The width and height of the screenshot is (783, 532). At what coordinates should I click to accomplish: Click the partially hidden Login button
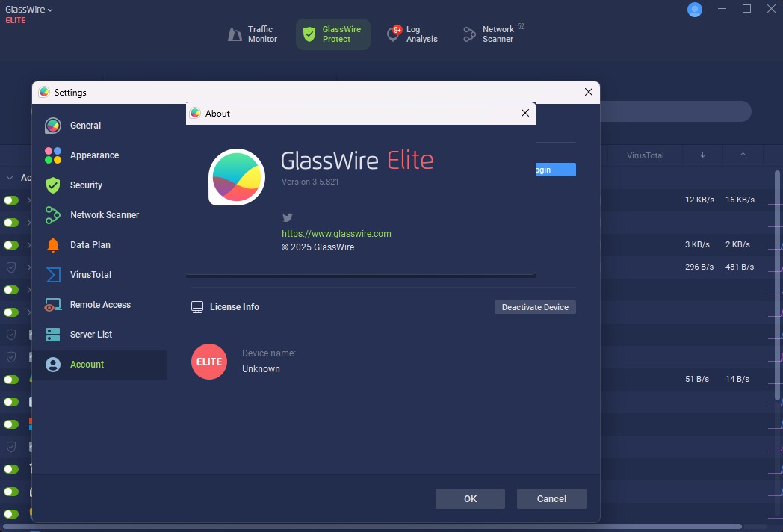(556, 170)
